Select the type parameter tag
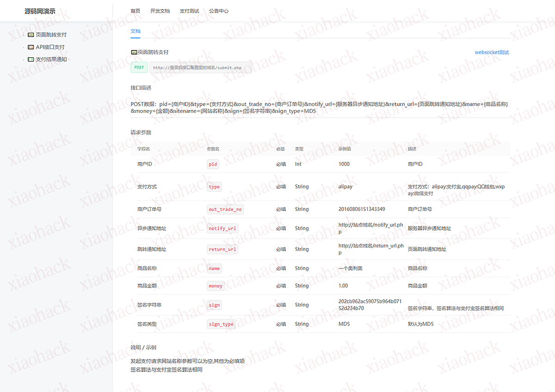Screen dimensions: 555x392 pyautogui.click(x=214, y=187)
